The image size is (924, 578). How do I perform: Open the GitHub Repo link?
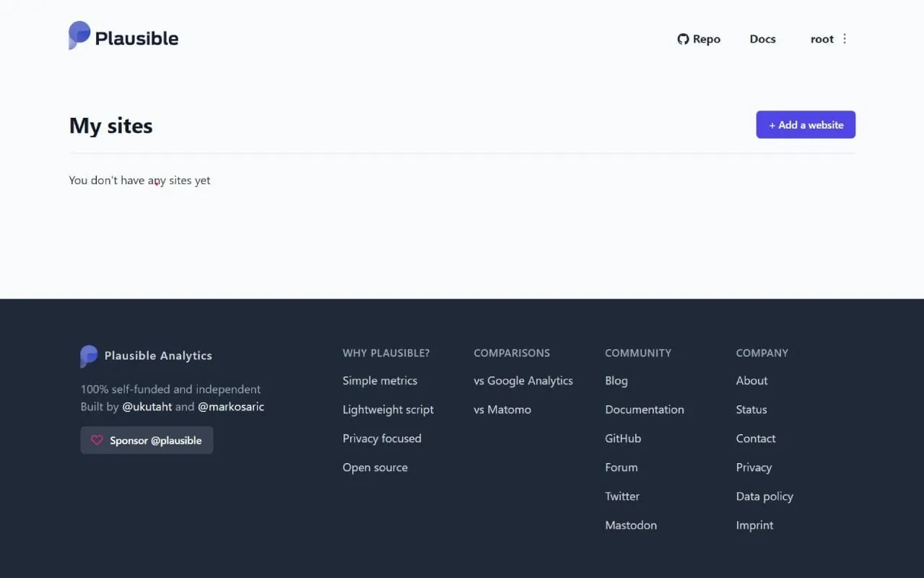pyautogui.click(x=699, y=39)
